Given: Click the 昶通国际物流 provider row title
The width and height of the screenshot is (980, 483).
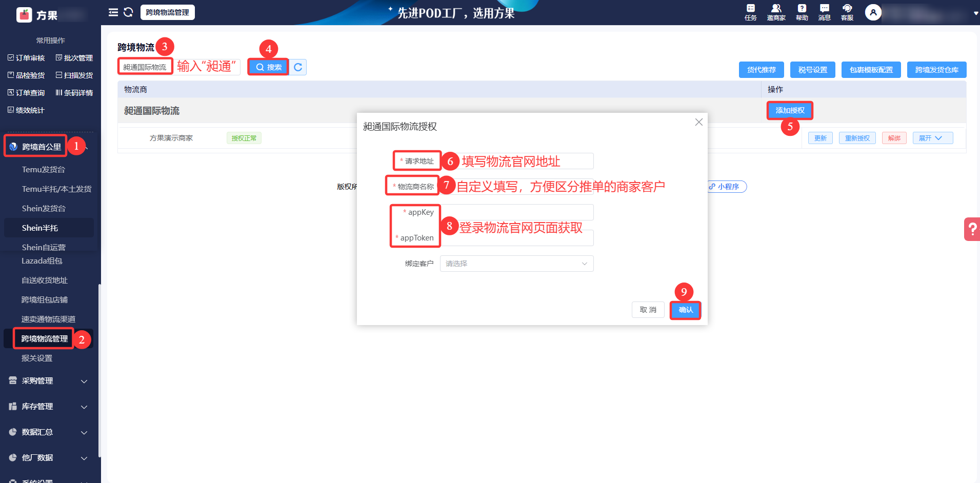Looking at the screenshot, I should coord(152,111).
